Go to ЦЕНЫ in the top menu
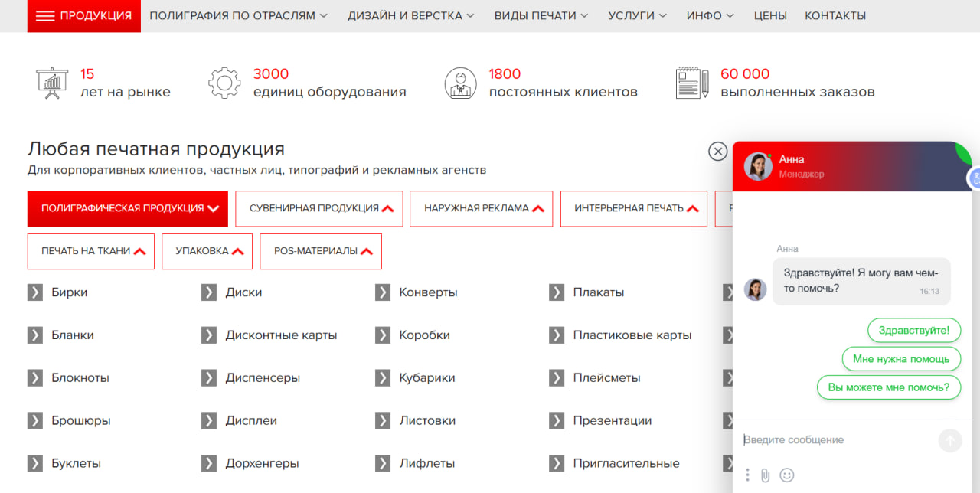This screenshot has height=493, width=980. 770,16
